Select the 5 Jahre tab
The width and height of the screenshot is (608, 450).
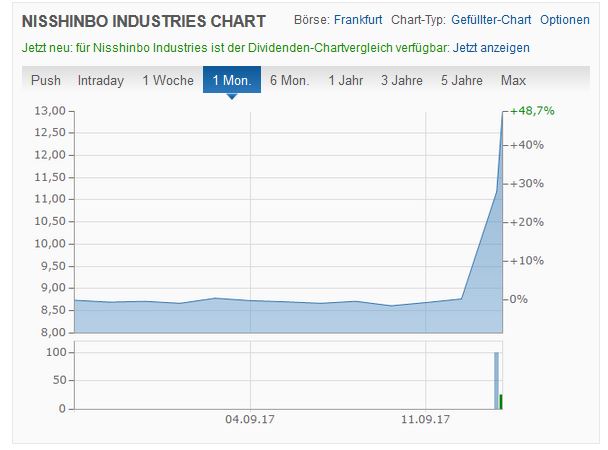[461, 80]
